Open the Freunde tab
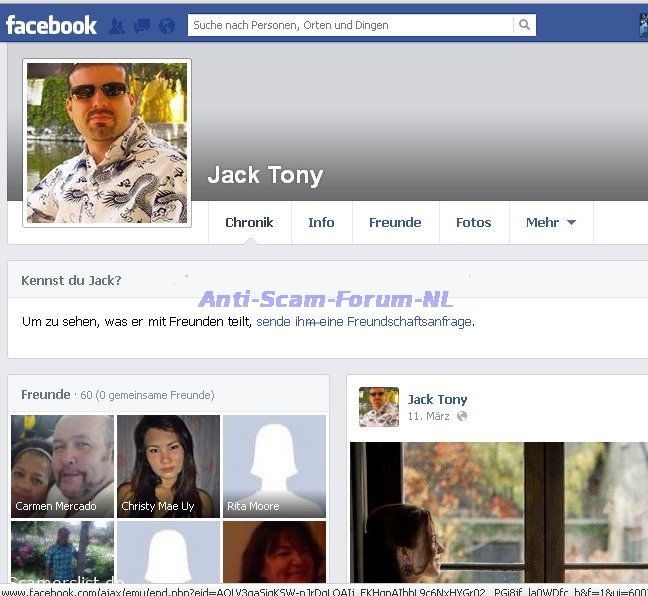The width and height of the screenshot is (648, 596). [395, 222]
